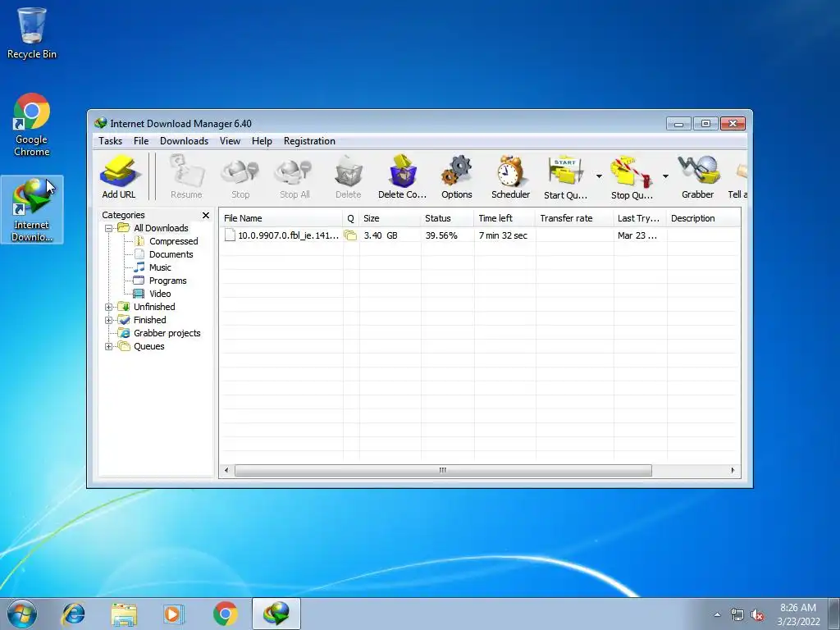Image resolution: width=840 pixels, height=630 pixels.
Task: Click the 39.56% status cell
Action: pos(441,235)
